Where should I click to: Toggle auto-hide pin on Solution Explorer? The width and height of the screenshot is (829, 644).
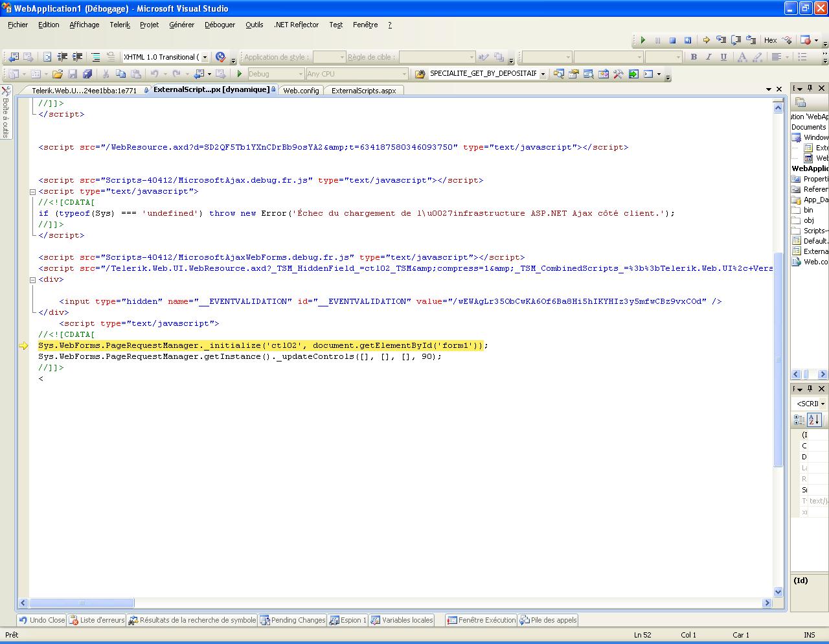810,88
